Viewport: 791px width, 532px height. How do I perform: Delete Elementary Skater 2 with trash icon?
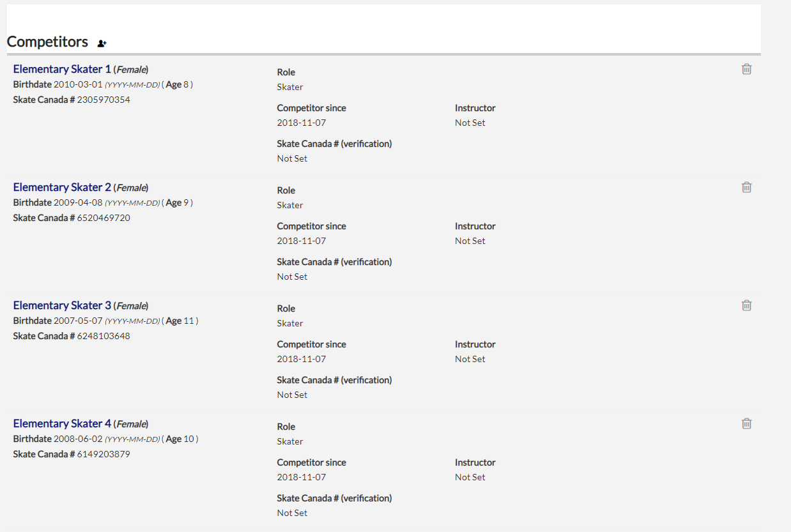746,187
